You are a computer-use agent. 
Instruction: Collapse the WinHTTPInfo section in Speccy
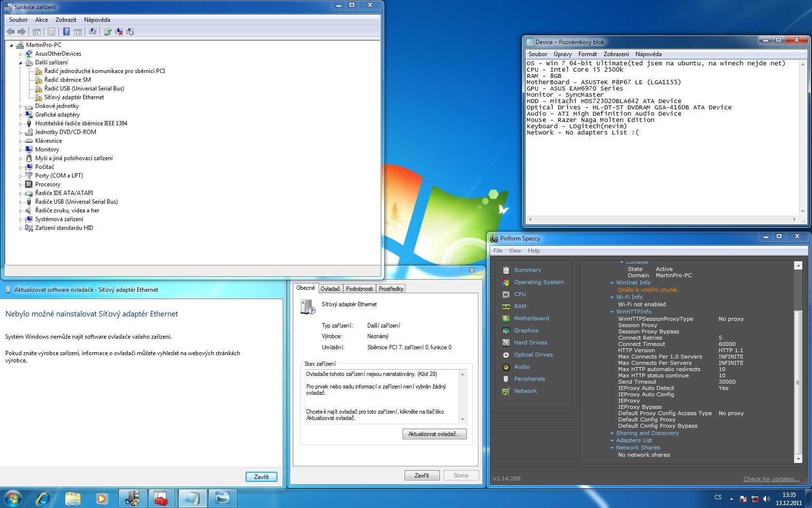pyautogui.click(x=612, y=312)
